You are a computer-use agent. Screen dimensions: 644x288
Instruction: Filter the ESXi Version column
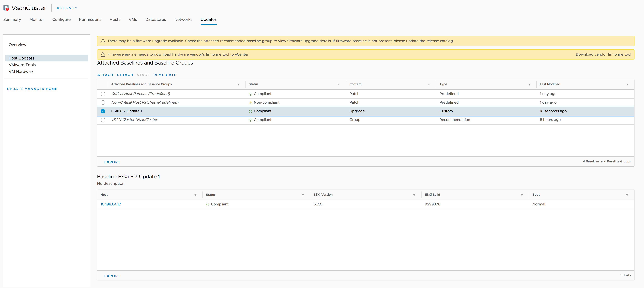[414, 195]
